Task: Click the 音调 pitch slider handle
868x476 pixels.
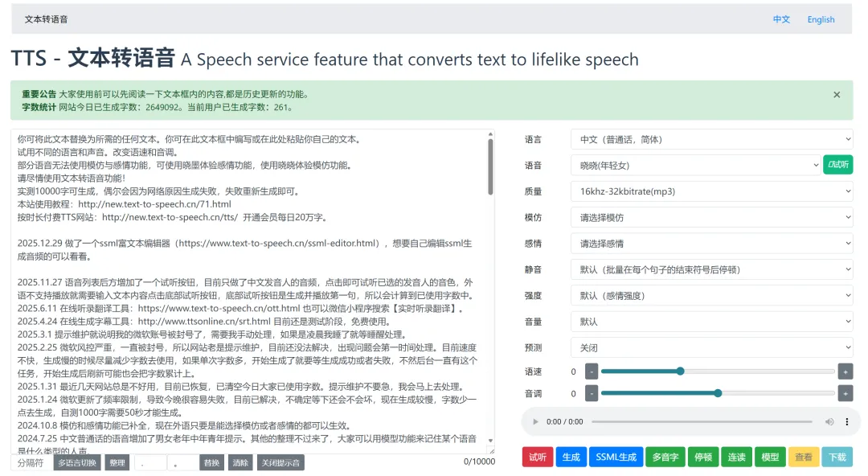Action: [718, 393]
